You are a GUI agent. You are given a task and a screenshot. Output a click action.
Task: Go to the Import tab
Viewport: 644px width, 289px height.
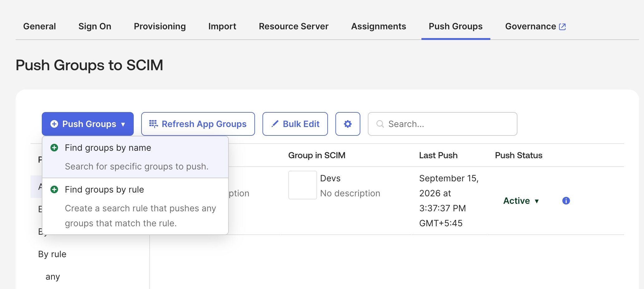coord(222,26)
